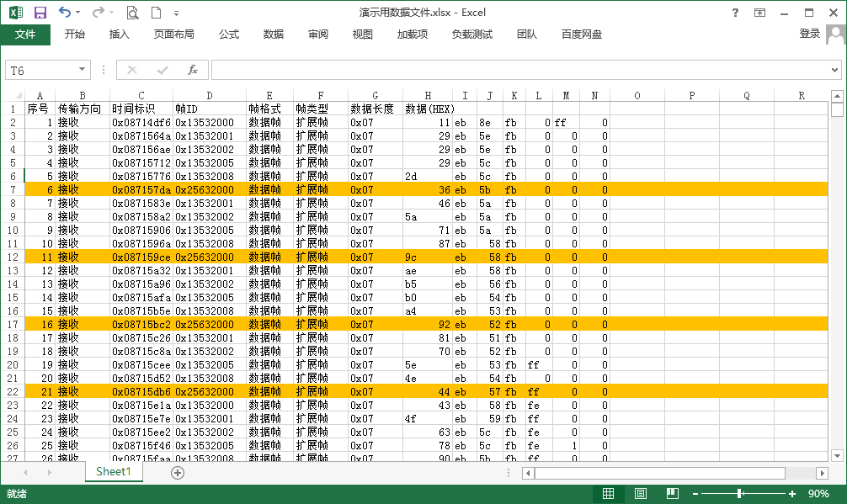This screenshot has height=504, width=847.
Task: Click the Excel application logo icon
Action: click(16, 13)
